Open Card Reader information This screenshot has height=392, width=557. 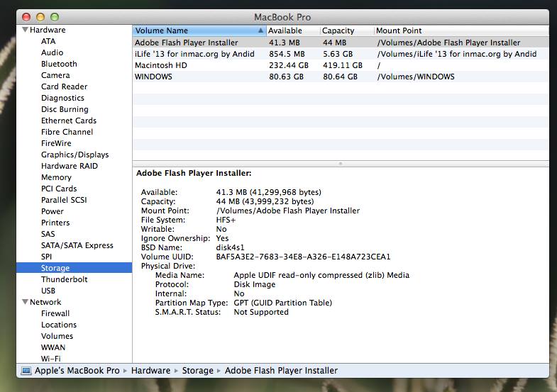click(65, 86)
